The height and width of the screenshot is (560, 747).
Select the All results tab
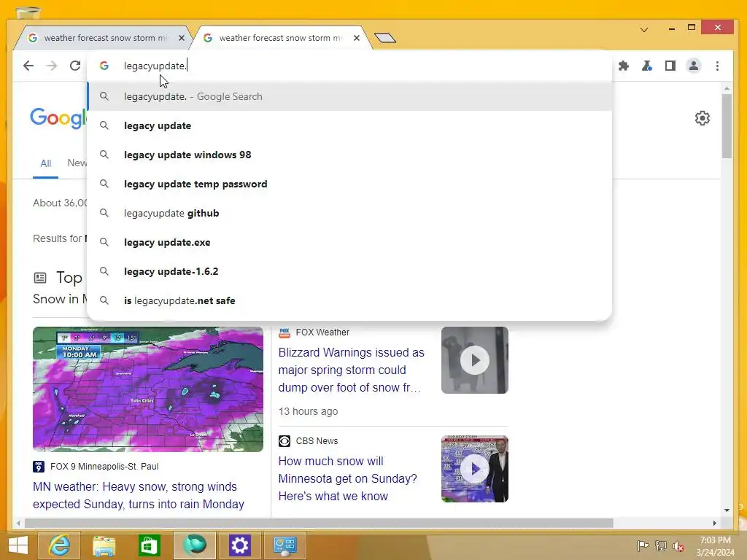pos(46,163)
